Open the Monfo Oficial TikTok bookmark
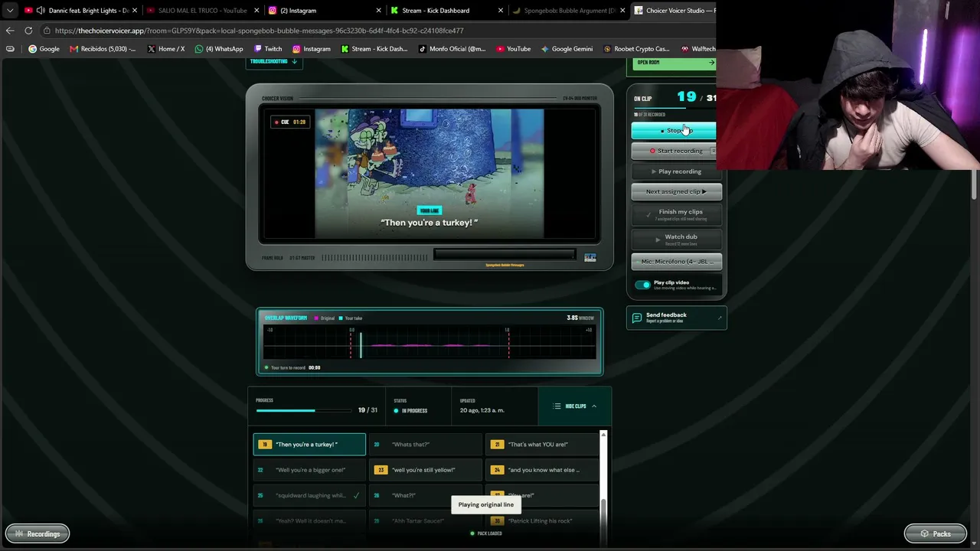 coord(452,49)
